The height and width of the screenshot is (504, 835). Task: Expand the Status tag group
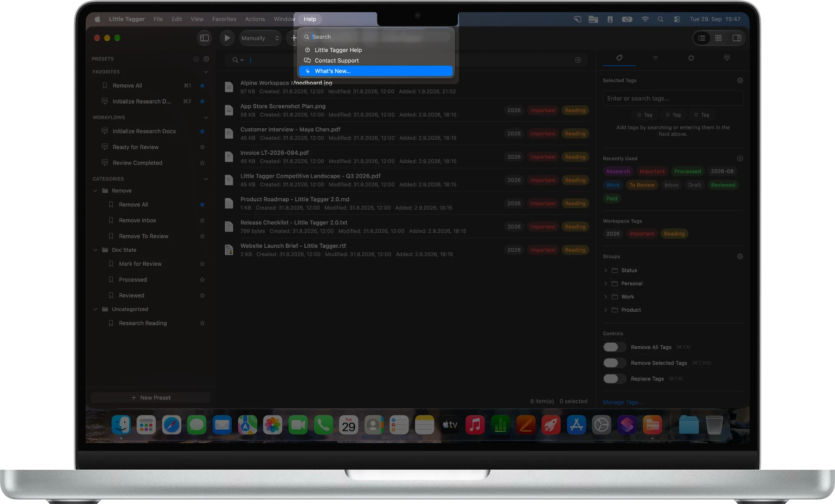pos(606,270)
